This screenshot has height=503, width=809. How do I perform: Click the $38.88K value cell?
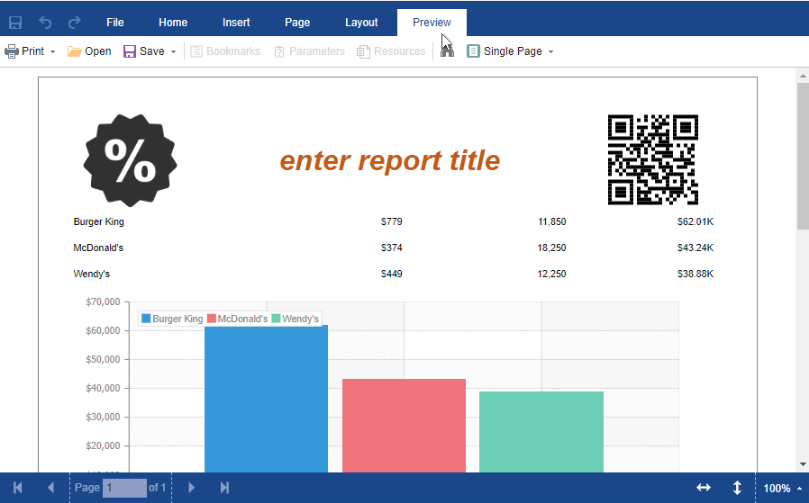[x=695, y=273]
